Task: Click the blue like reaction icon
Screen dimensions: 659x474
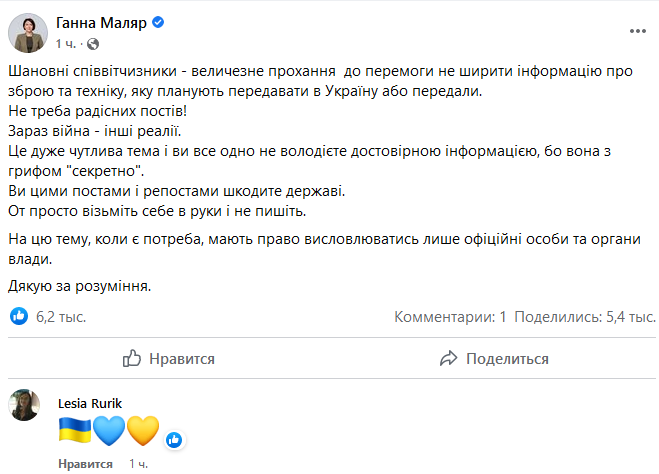Action: pyautogui.click(x=19, y=316)
